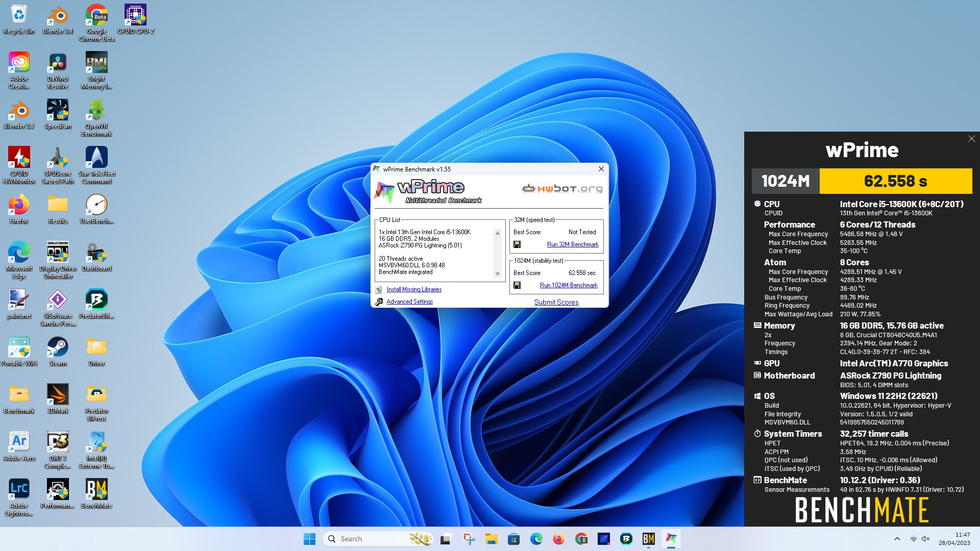Screen dimensions: 980x551
Task: Launch UserBenchmark desktop icon
Action: pyautogui.click(x=96, y=209)
